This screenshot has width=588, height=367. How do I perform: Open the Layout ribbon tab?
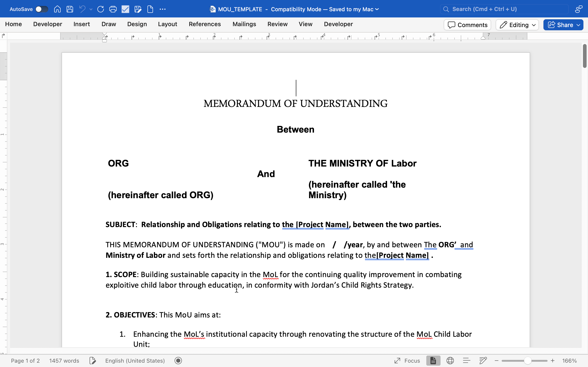coord(167,24)
